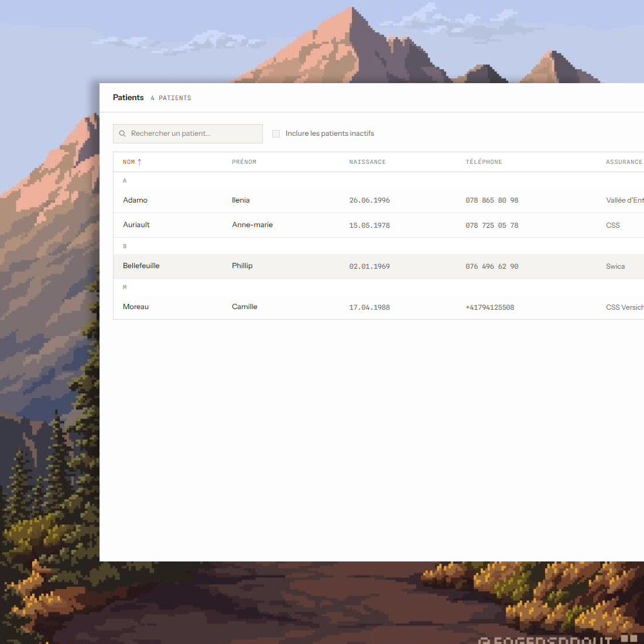Sort by the NOM column header
Image resolution: width=644 pixels, height=644 pixels.
[x=129, y=162]
